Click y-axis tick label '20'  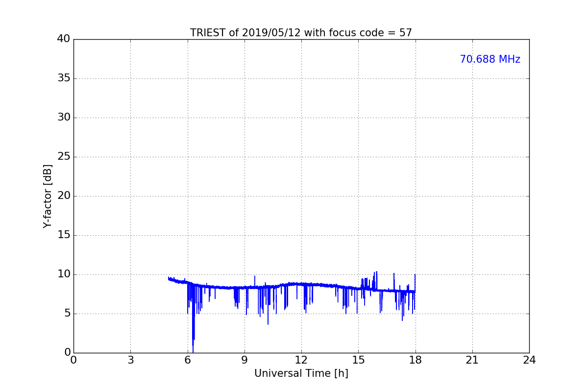[x=64, y=196]
